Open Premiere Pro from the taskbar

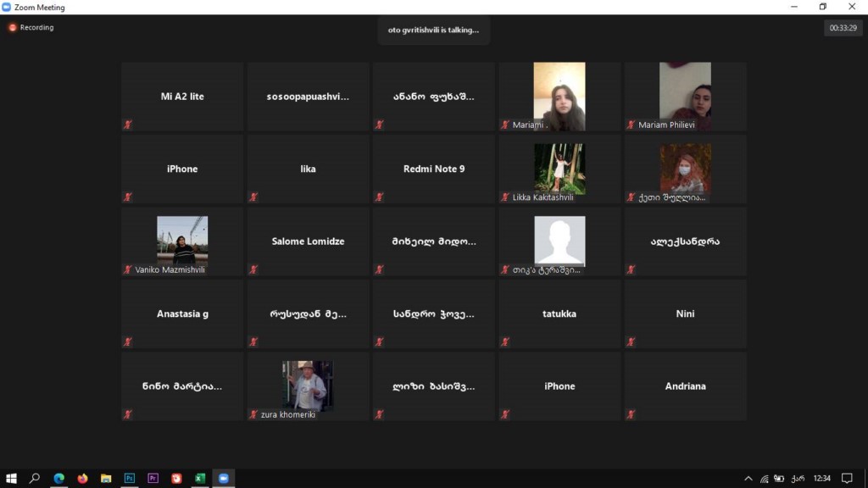tap(153, 478)
